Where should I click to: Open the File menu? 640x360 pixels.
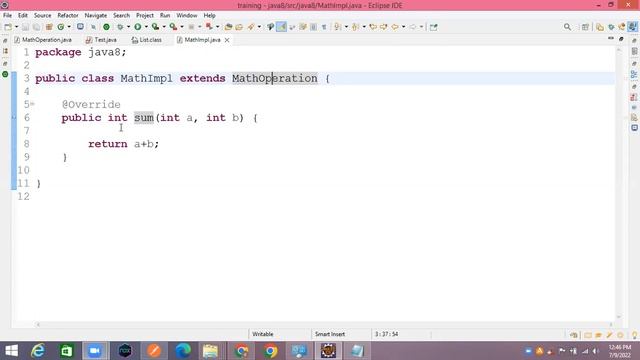point(7,15)
